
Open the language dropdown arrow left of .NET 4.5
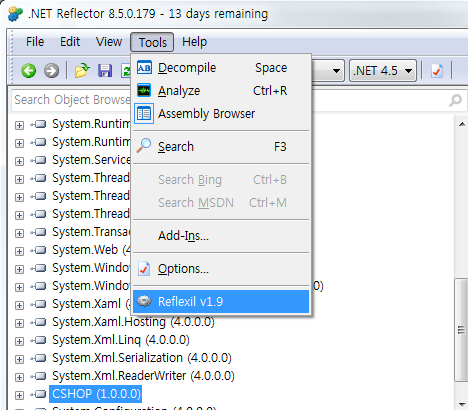tap(336, 71)
